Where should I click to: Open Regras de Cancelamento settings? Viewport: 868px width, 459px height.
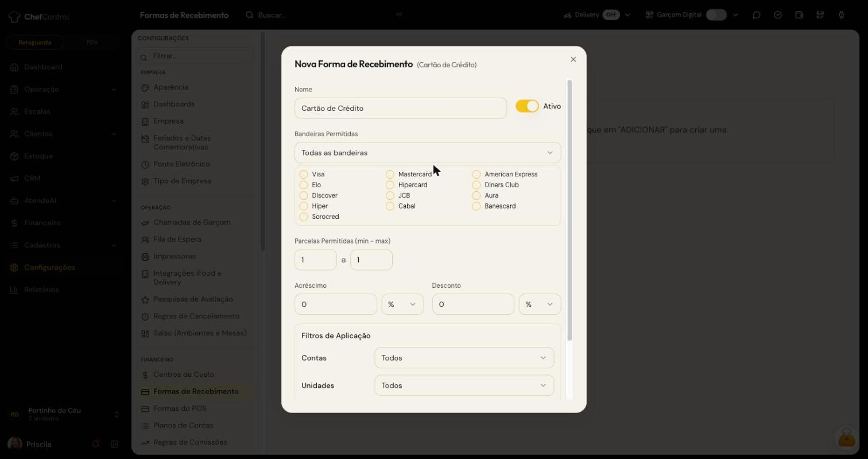click(x=195, y=317)
